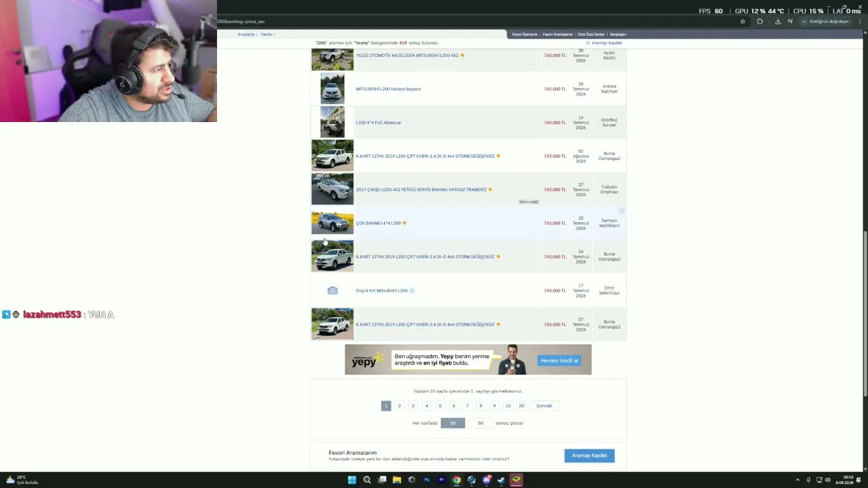Select current page 1 in pagination

(386, 406)
